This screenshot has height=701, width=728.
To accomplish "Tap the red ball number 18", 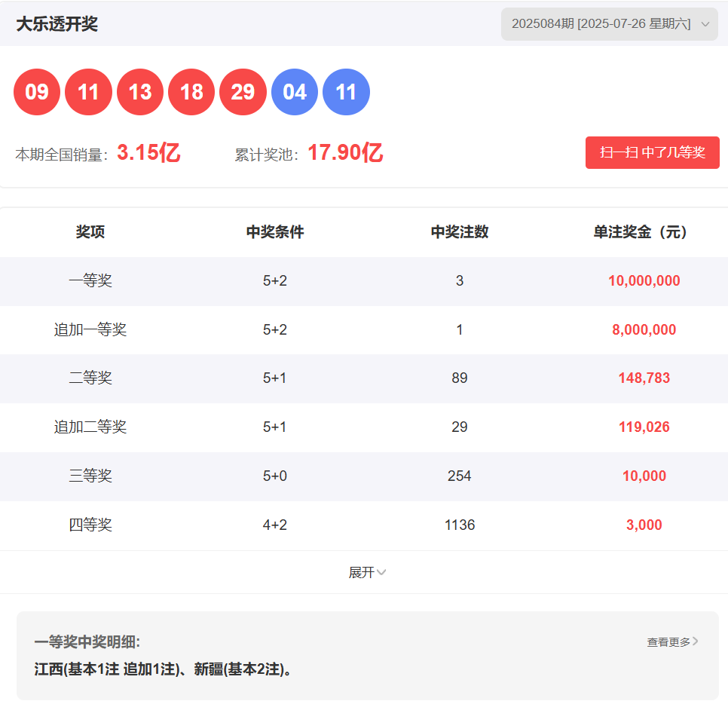I will pyautogui.click(x=191, y=92).
